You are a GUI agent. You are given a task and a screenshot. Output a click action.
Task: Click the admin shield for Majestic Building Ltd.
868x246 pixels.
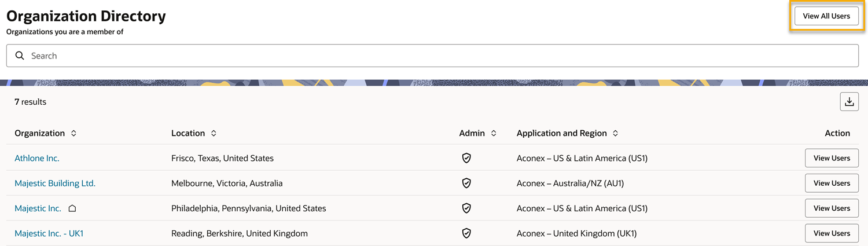[x=466, y=183]
